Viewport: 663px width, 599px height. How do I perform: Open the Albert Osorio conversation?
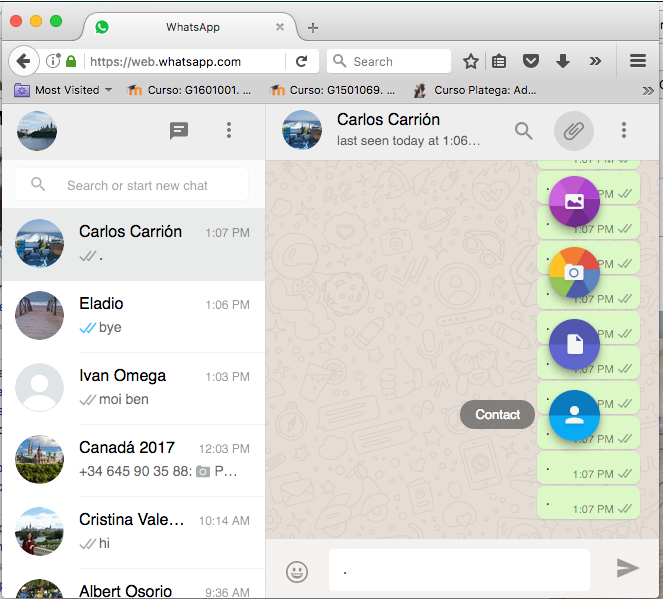point(134,585)
